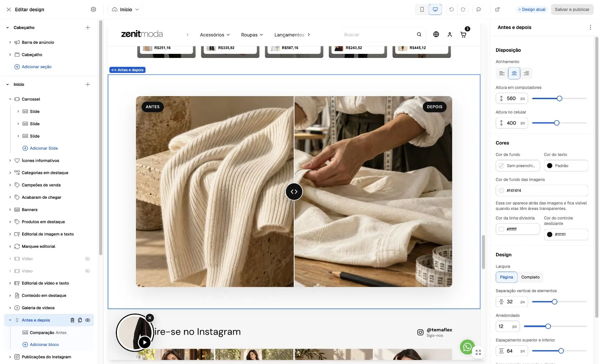Image resolution: width=599 pixels, height=364 pixels.
Task: Redo the last change
Action: pos(463,10)
